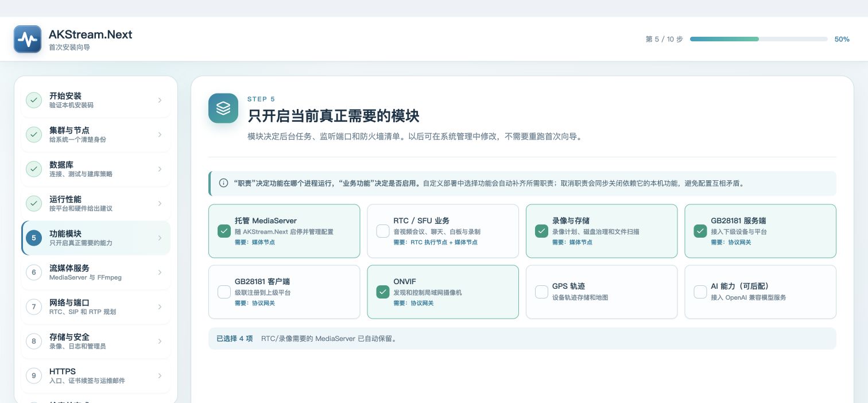
Task: Click the green checkmark icon for 开始安装
Action: (34, 100)
